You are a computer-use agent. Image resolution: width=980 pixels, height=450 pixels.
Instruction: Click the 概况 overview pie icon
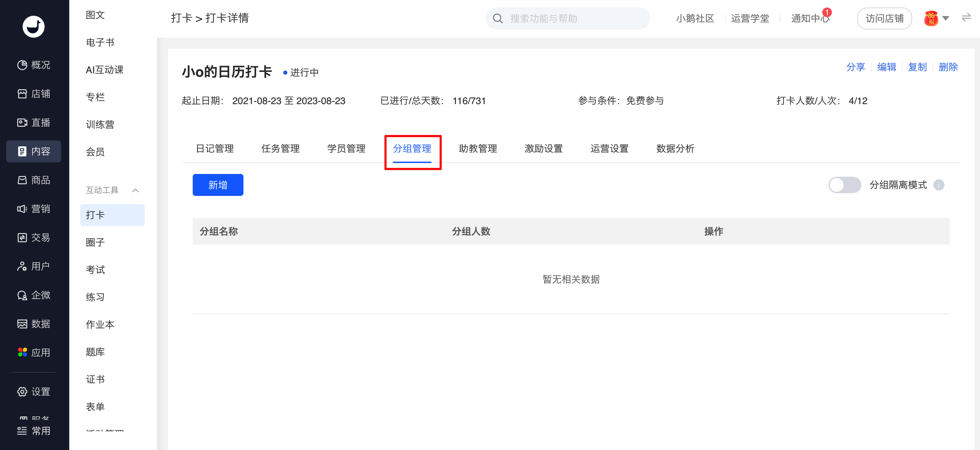[x=22, y=65]
